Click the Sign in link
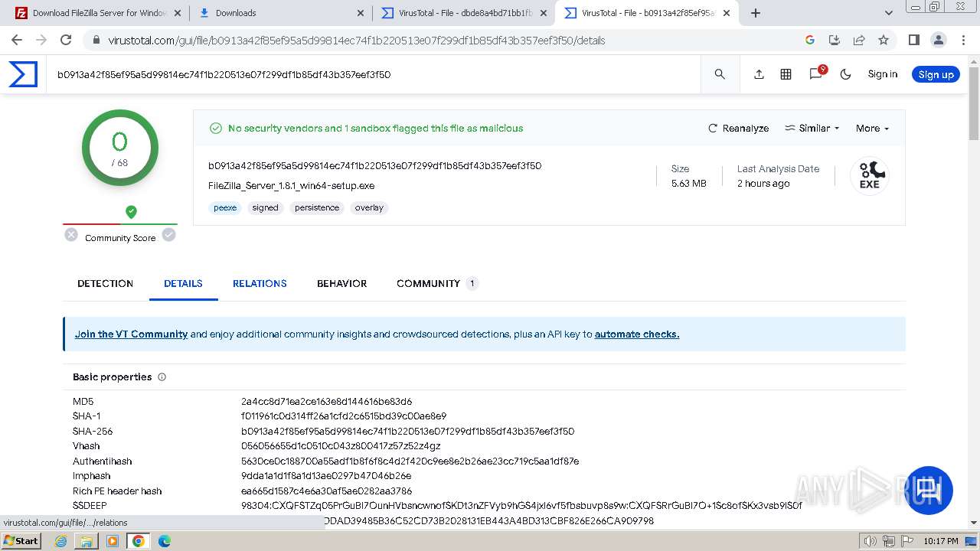This screenshot has width=980, height=551. pos(882,74)
